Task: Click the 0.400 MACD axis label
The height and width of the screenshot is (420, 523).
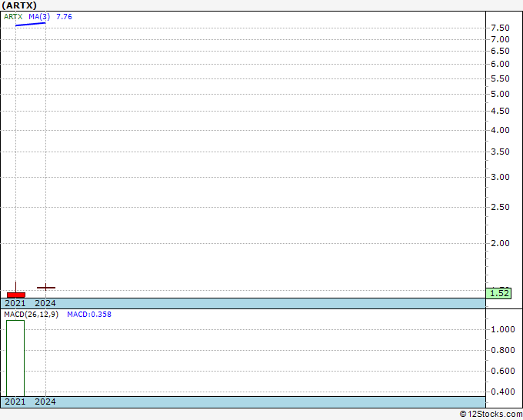Action: [x=503, y=392]
